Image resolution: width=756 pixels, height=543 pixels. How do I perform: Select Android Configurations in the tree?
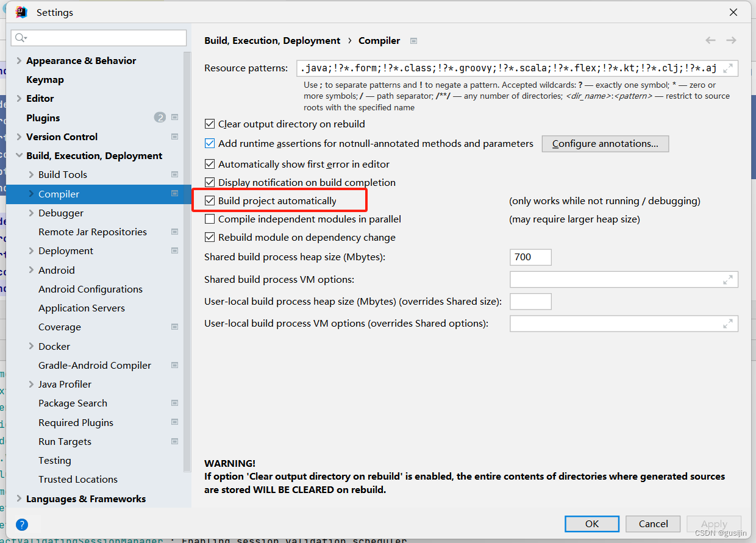click(x=90, y=289)
